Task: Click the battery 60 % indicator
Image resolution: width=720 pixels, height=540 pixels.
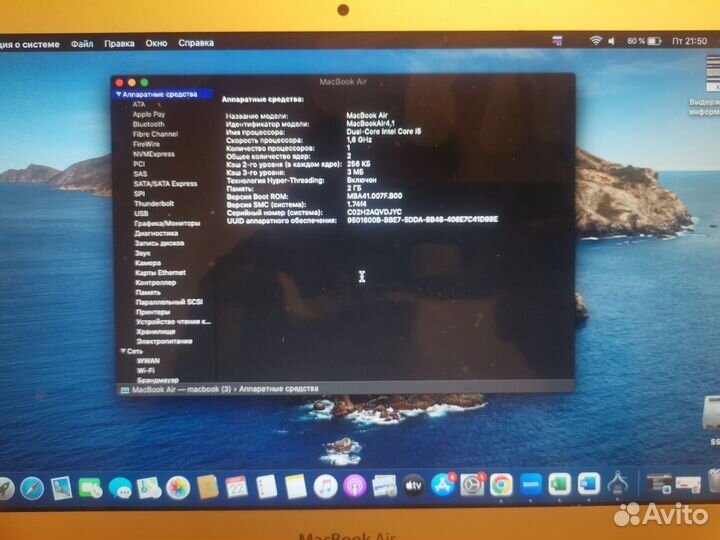Action: point(644,41)
